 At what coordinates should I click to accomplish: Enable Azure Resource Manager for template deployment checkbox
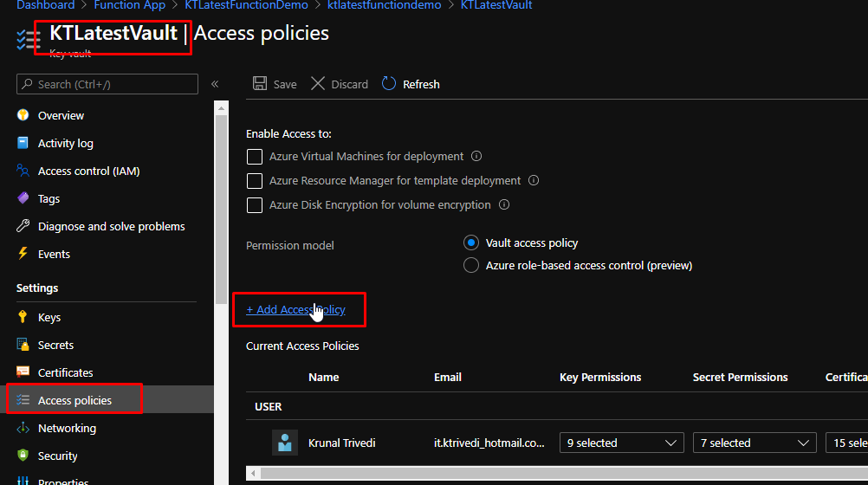[255, 181]
